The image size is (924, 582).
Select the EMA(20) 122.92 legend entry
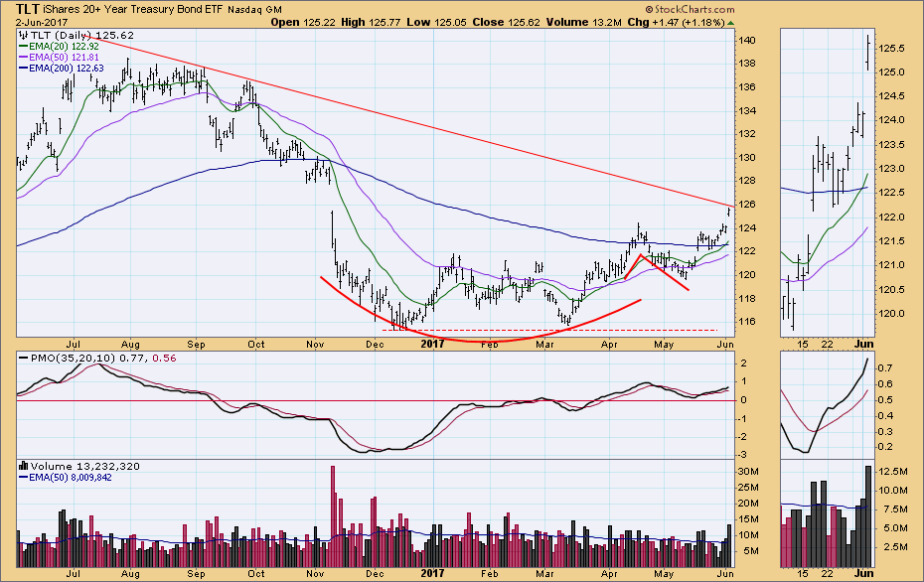pyautogui.click(x=59, y=46)
